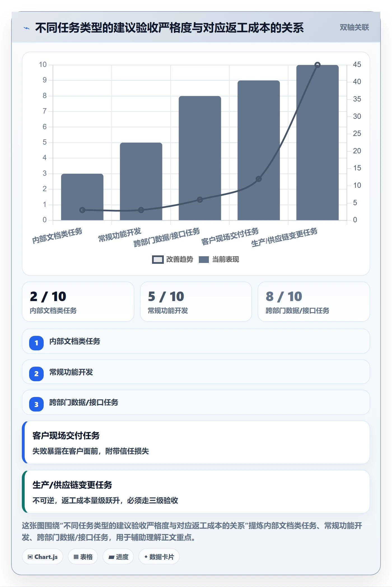Click the 客户现场交付任务 card heading
Viewport: 392px width, 587px height.
click(66, 436)
